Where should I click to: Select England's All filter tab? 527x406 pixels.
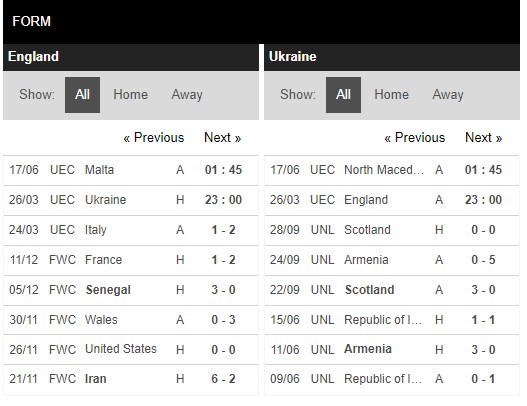click(x=82, y=95)
